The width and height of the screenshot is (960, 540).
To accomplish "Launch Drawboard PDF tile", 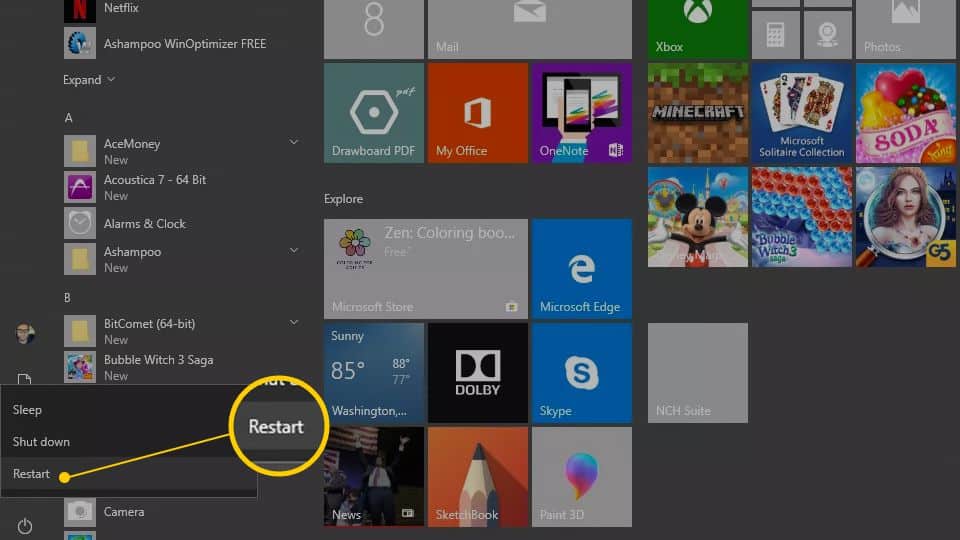I will (373, 112).
